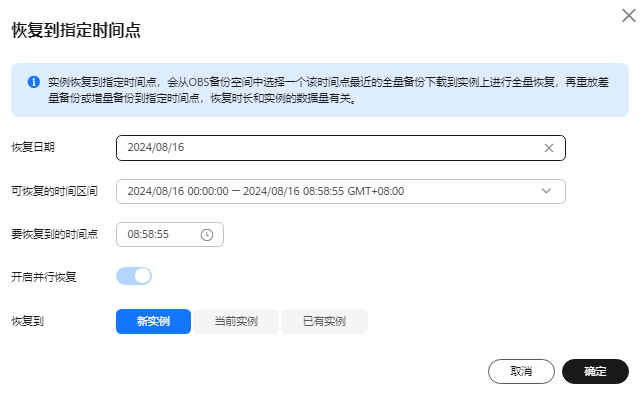Click the 恢复到 label
Image resolution: width=641 pixels, height=398 pixels.
[27, 321]
